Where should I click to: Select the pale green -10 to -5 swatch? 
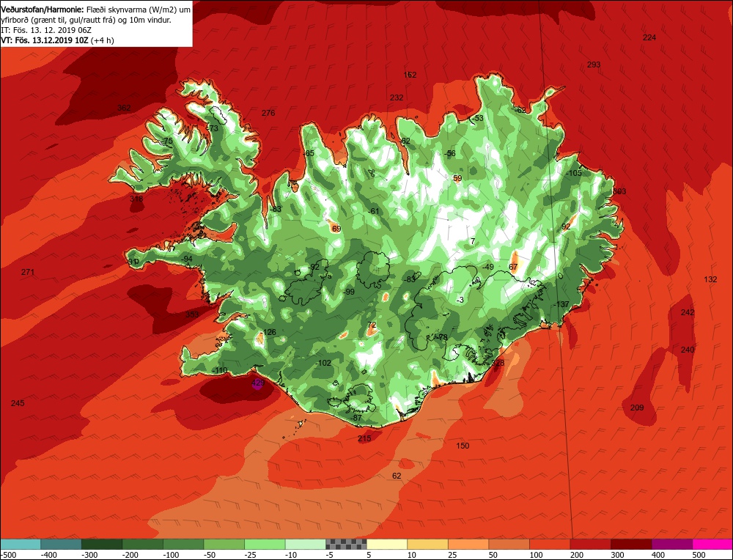(305, 545)
